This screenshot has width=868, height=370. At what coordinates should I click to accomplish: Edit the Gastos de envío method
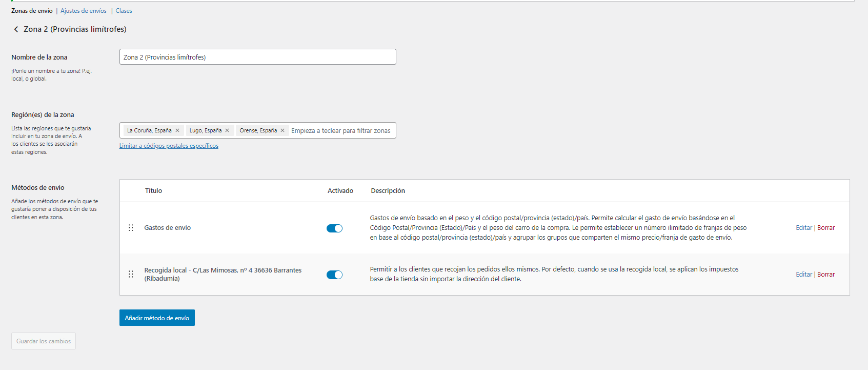(x=803, y=228)
